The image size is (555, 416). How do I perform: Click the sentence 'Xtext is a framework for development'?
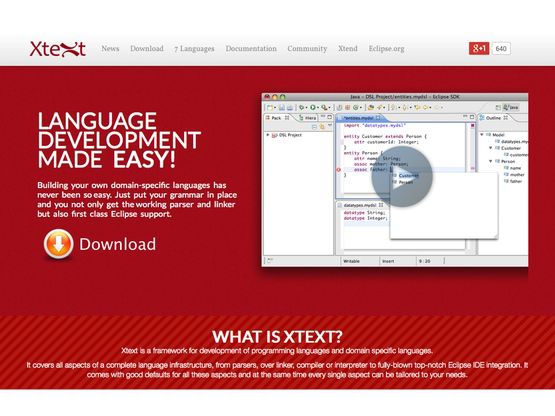[x=277, y=351]
